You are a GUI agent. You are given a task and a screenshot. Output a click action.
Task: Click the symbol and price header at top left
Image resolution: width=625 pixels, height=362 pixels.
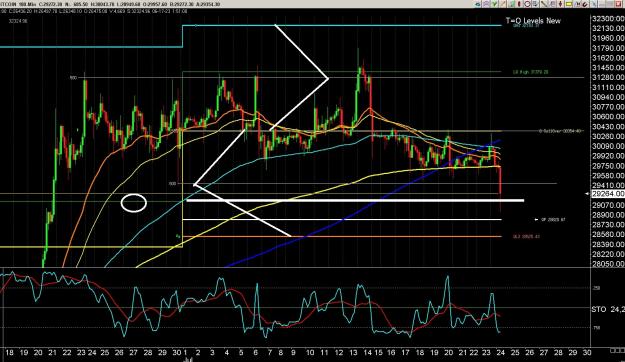[110, 4]
